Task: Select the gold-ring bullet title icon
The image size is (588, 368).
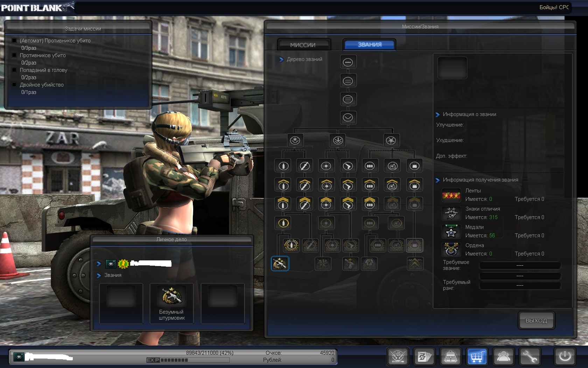Action: 283,223
